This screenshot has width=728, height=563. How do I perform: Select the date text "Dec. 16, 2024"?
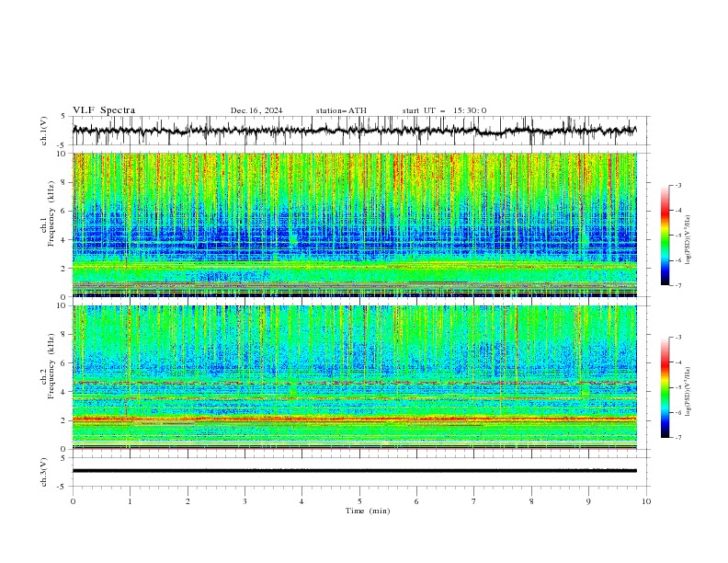(x=256, y=110)
